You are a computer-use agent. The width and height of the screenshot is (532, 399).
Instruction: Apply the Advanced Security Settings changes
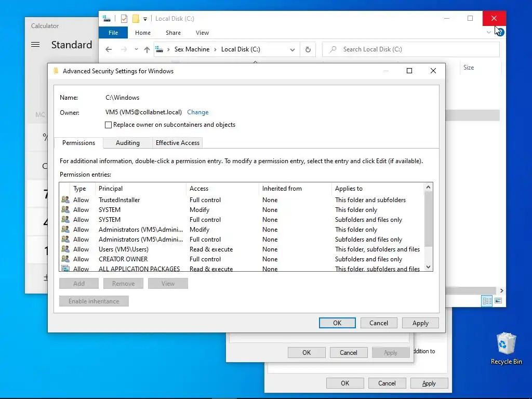click(x=420, y=323)
